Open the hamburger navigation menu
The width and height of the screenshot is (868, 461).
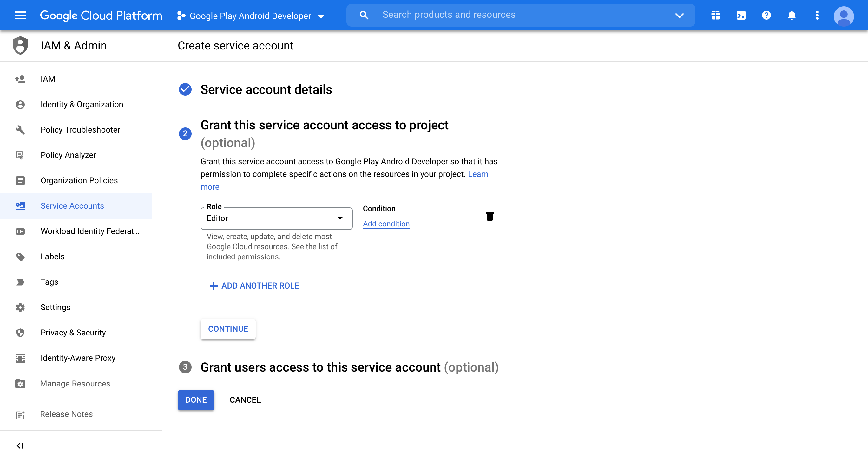(x=20, y=15)
